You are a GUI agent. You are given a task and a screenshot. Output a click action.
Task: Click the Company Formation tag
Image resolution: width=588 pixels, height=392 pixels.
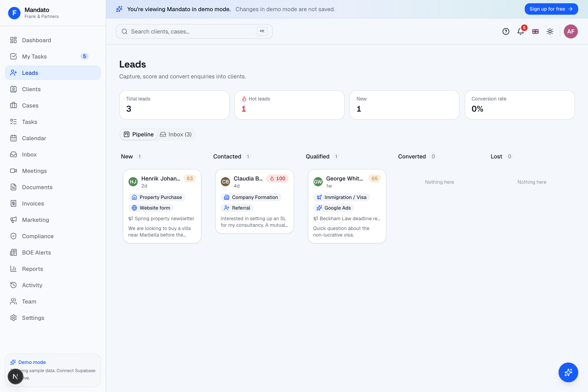(251, 197)
